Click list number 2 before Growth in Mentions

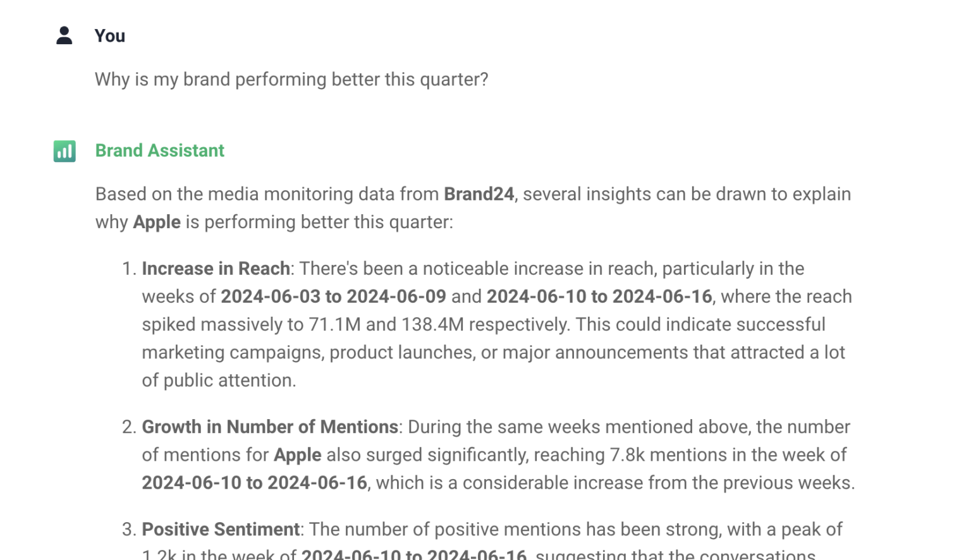pyautogui.click(x=128, y=427)
